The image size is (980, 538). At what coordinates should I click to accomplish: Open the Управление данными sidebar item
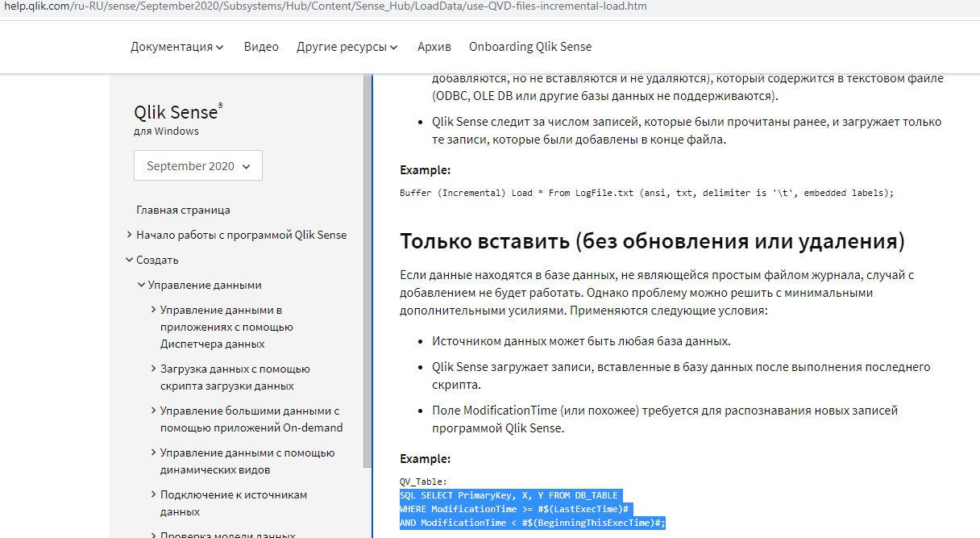(205, 285)
